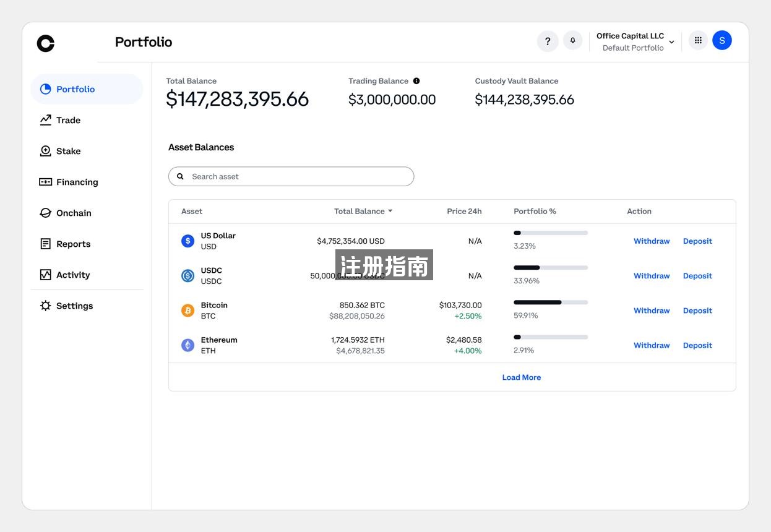
Task: Expand the Office Capital LLC portfolio dropdown
Action: pos(671,42)
